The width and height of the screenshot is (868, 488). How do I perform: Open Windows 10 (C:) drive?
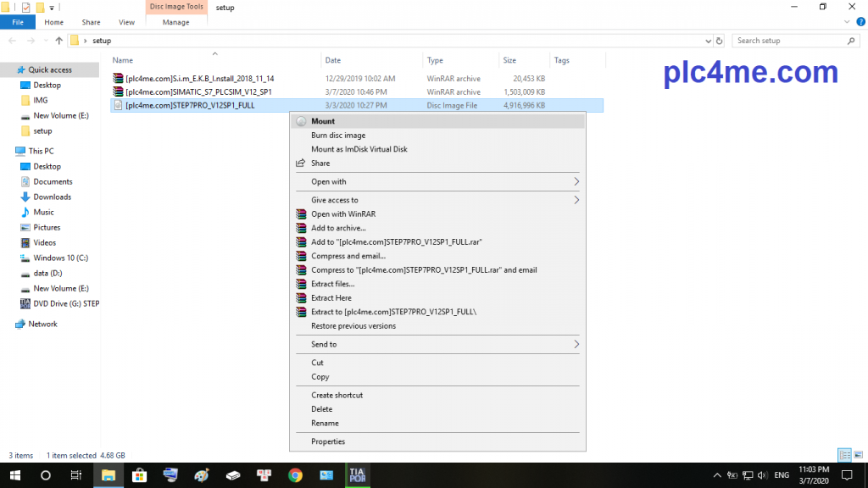[60, 258]
